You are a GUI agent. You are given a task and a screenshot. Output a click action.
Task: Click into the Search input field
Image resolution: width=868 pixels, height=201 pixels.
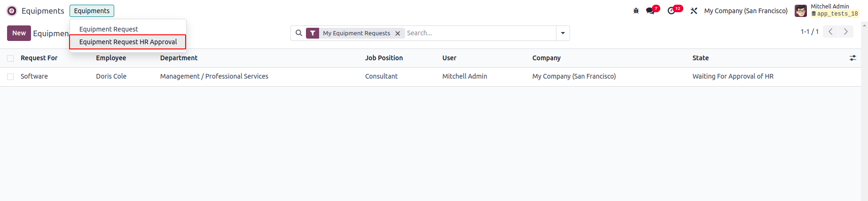(479, 33)
